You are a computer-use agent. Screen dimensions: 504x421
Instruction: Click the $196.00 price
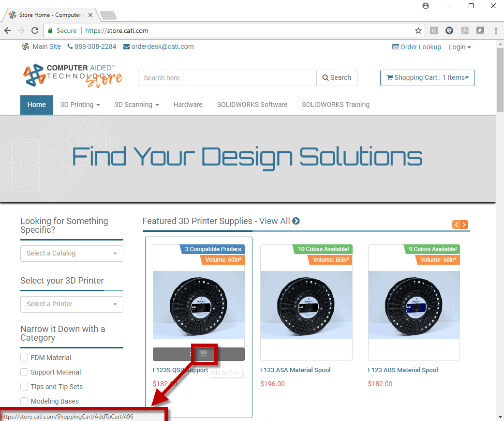click(273, 384)
